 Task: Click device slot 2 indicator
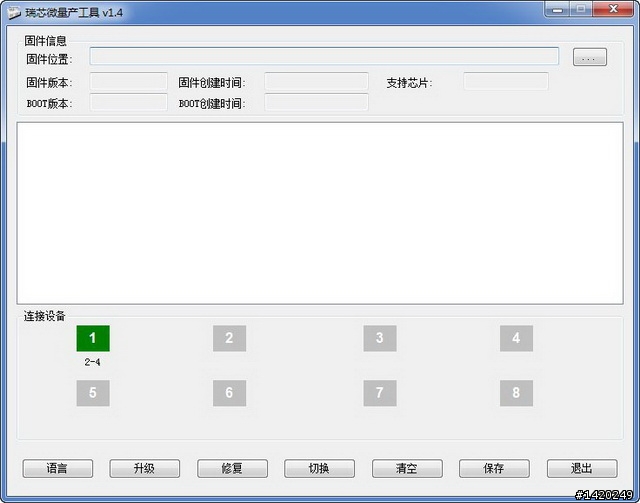tap(229, 338)
